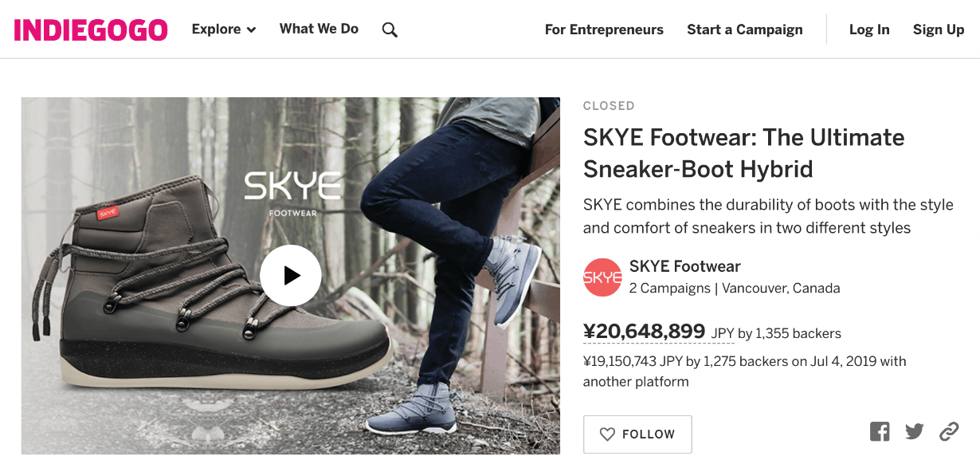The height and width of the screenshot is (456, 980).
Task: Click the SKYE Footwear round avatar
Action: pyautogui.click(x=602, y=277)
